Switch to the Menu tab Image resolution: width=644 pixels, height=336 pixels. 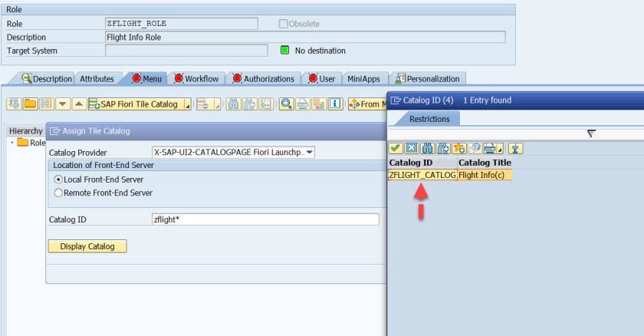click(x=146, y=78)
